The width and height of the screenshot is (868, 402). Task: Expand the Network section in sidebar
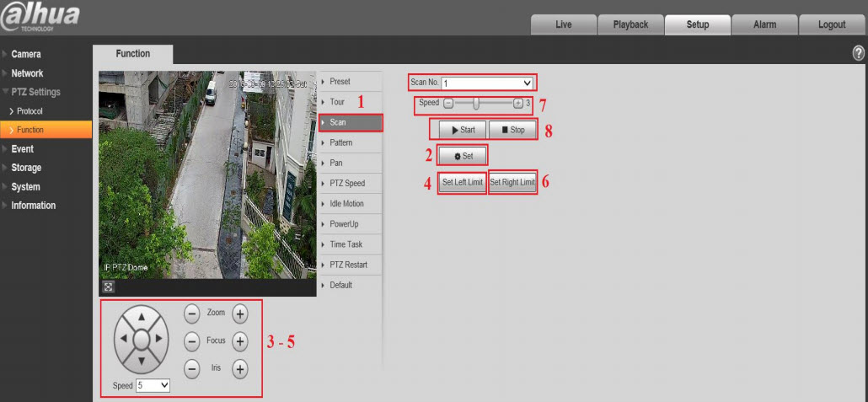click(27, 73)
